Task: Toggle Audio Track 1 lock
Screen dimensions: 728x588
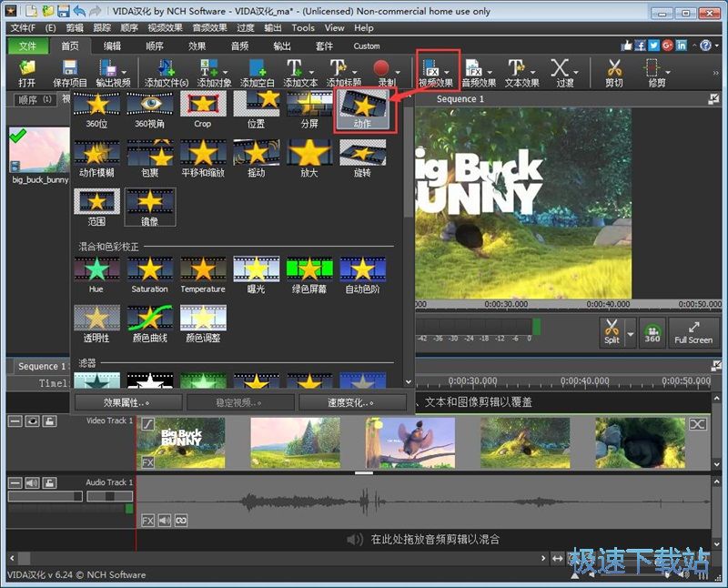Action: 50,483
